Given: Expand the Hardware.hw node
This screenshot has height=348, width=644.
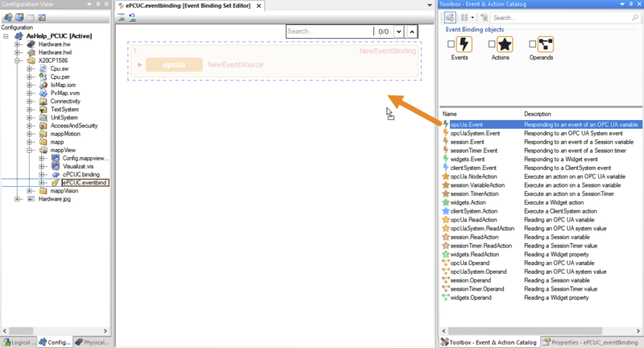Looking at the screenshot, I should (17, 44).
